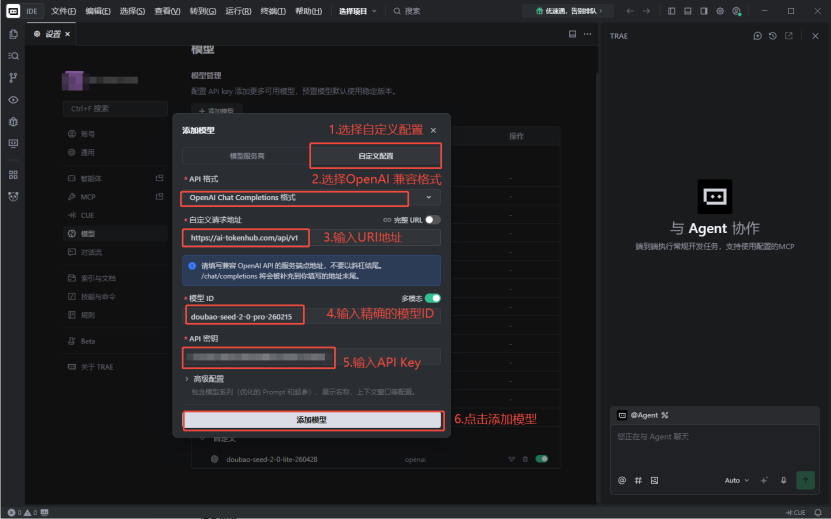Toggle the left sidebar layout icon

pyautogui.click(x=671, y=11)
